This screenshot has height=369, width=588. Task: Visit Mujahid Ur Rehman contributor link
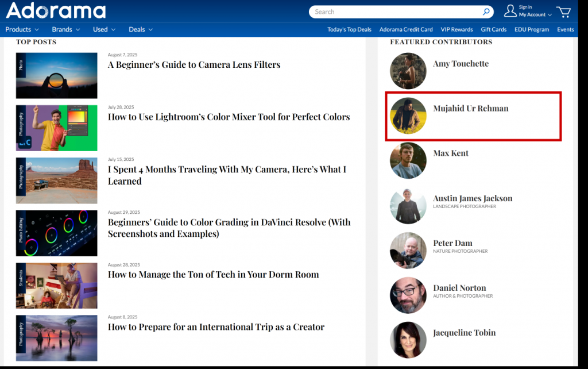click(470, 109)
